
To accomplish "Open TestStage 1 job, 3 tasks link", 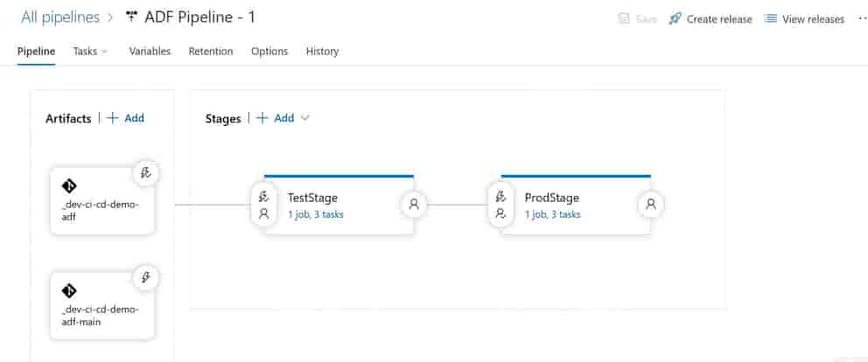I will click(x=315, y=214).
